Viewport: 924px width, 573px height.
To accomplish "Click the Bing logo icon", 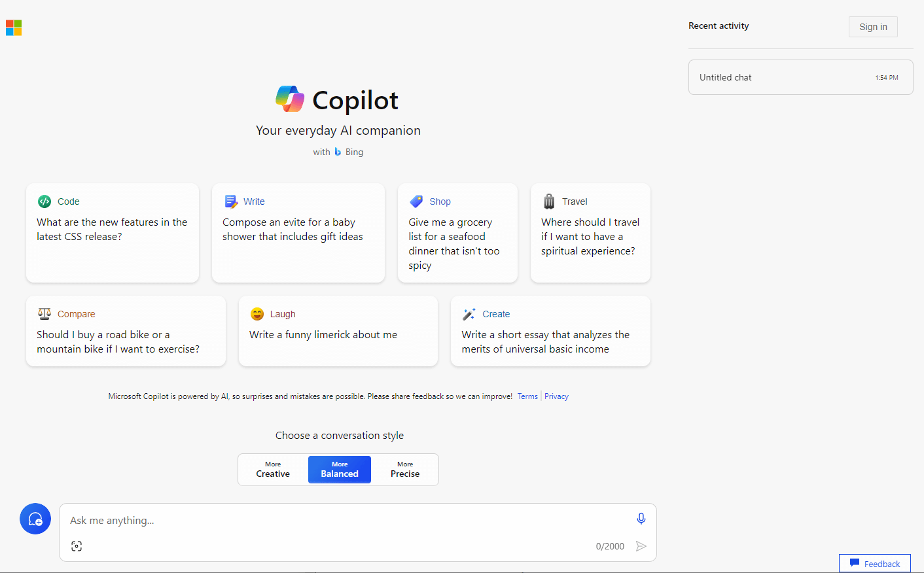I will tap(338, 152).
